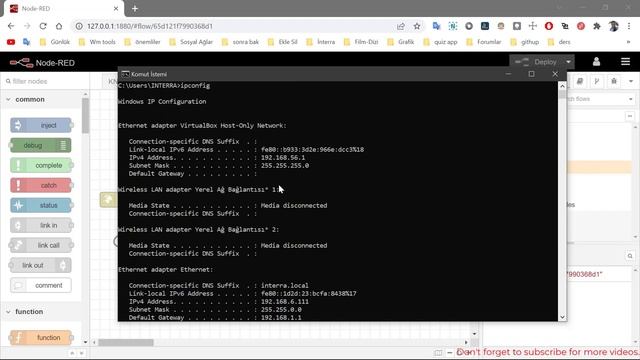Image resolution: width=640 pixels, height=360 pixels.
Task: Open the quiz app bookmarks folder
Action: click(x=440, y=42)
